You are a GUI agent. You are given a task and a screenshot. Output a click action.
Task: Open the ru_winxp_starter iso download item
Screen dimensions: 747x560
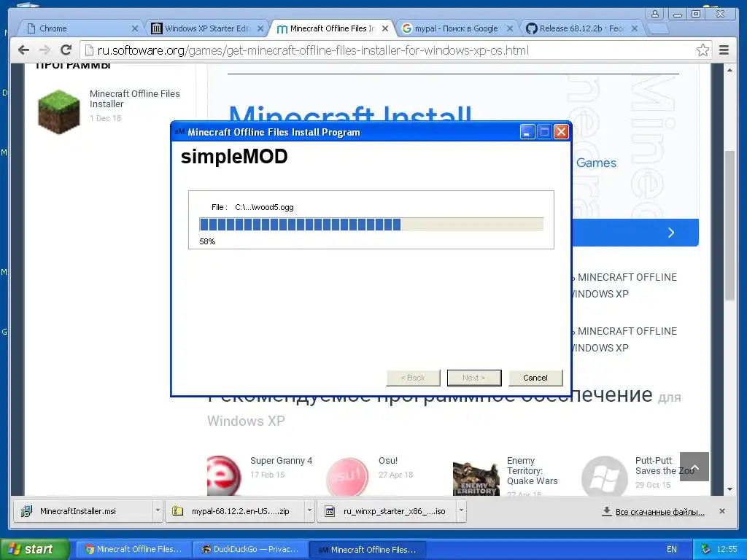(x=387, y=511)
